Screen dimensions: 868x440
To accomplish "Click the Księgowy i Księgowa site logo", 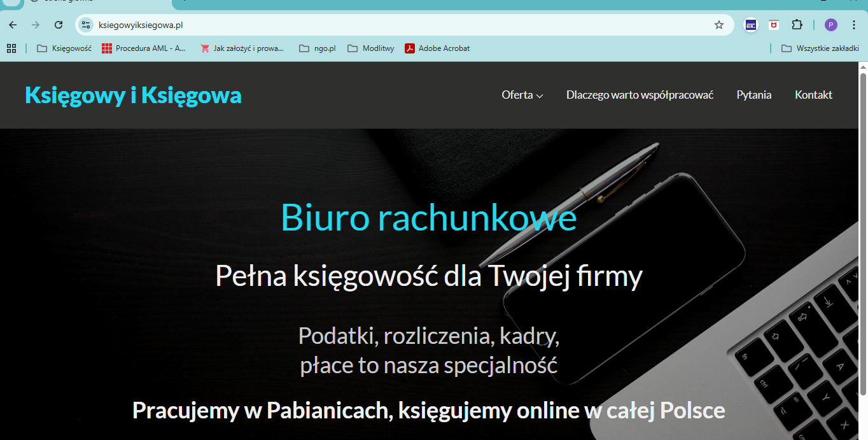I will tap(133, 95).
